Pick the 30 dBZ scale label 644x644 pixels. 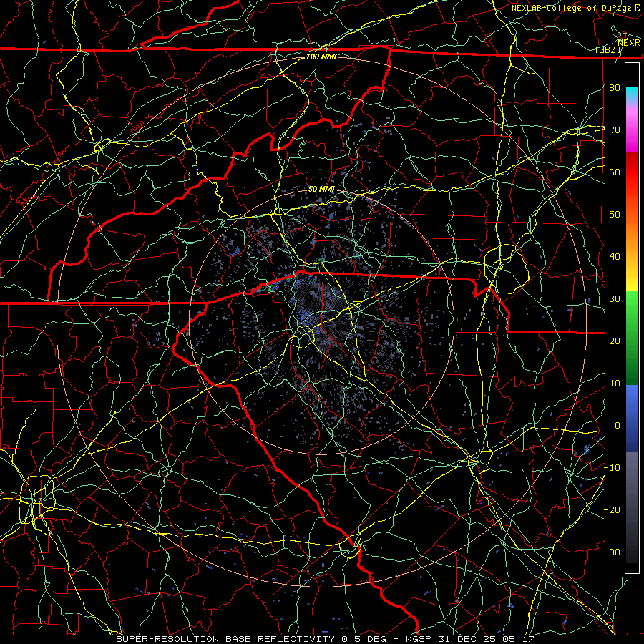615,298
